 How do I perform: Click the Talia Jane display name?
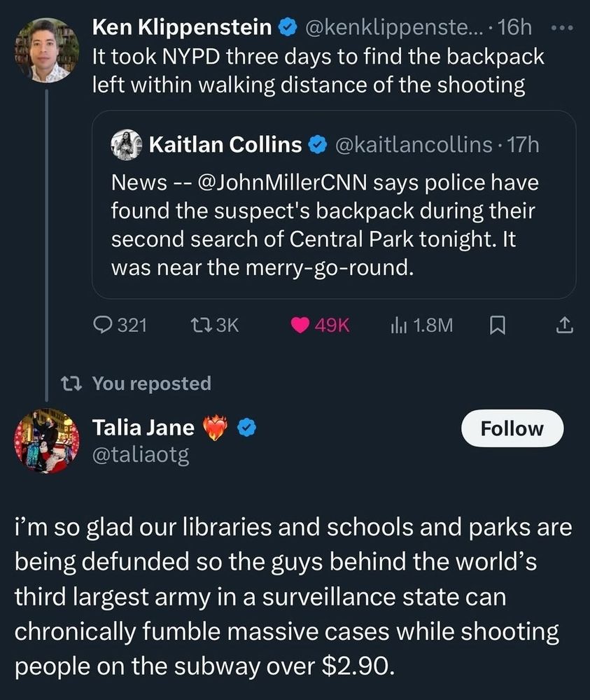pyautogui.click(x=143, y=426)
